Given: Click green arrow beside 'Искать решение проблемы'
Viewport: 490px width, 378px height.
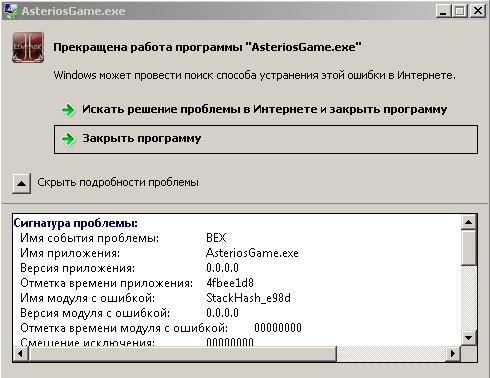Looking at the screenshot, I should tap(68, 110).
